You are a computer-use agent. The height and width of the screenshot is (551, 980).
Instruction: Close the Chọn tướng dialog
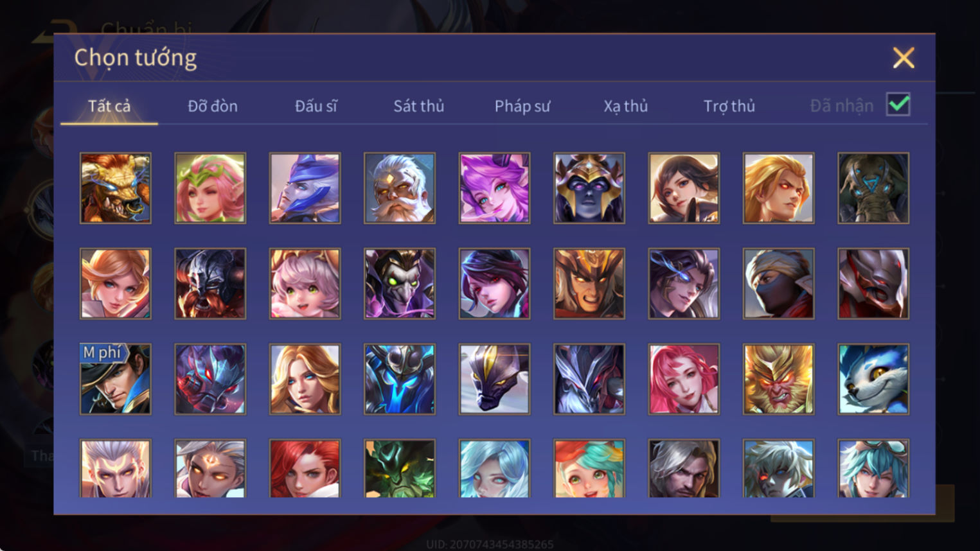click(x=904, y=58)
